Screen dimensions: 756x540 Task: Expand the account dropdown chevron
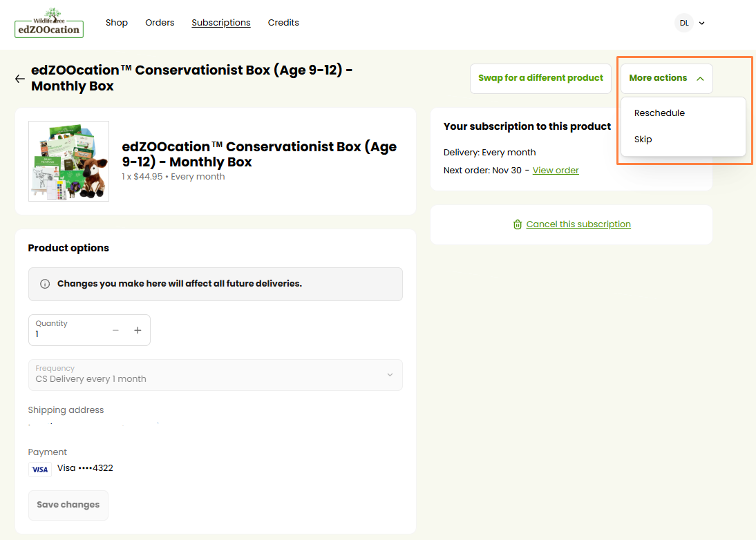click(702, 23)
